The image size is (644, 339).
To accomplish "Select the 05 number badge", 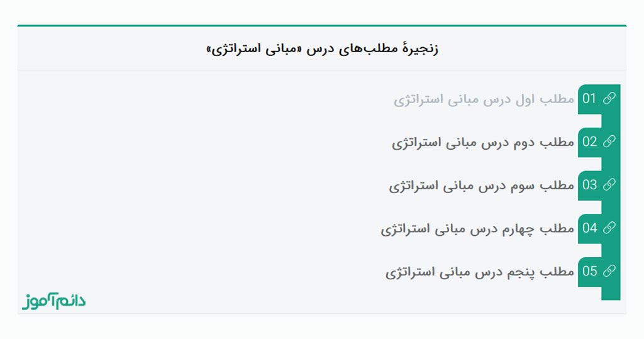I will click(590, 272).
